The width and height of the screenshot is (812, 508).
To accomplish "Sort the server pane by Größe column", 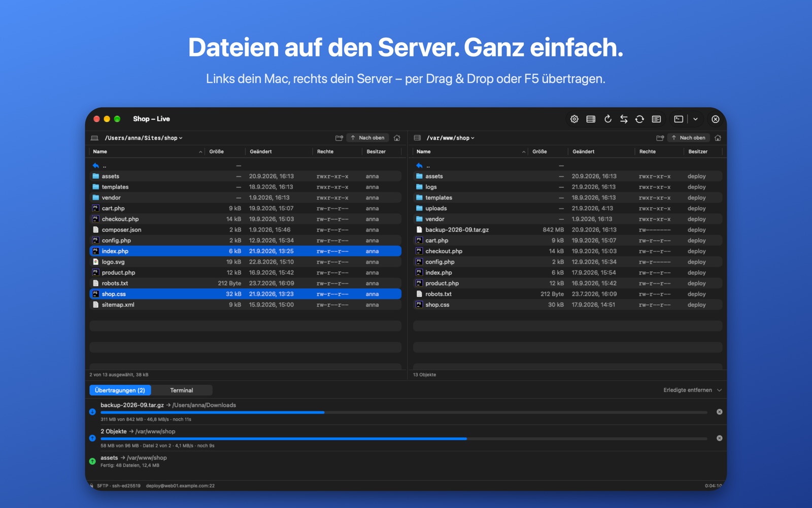I will 548,151.
